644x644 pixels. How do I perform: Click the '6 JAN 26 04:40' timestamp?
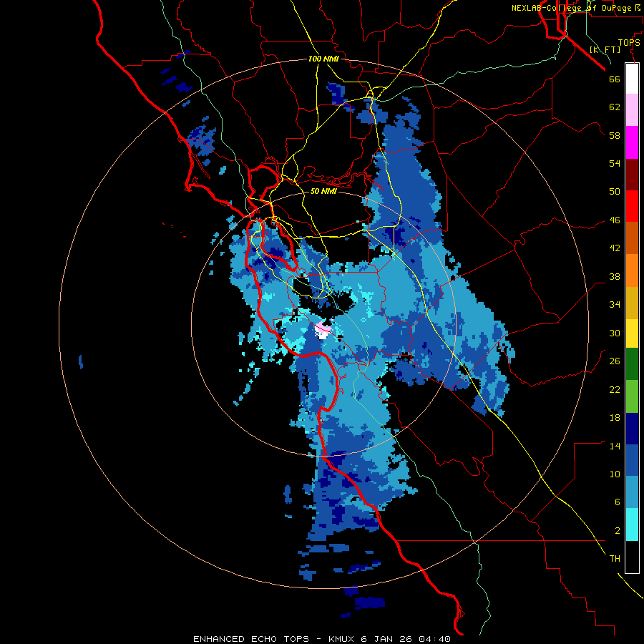406,639
